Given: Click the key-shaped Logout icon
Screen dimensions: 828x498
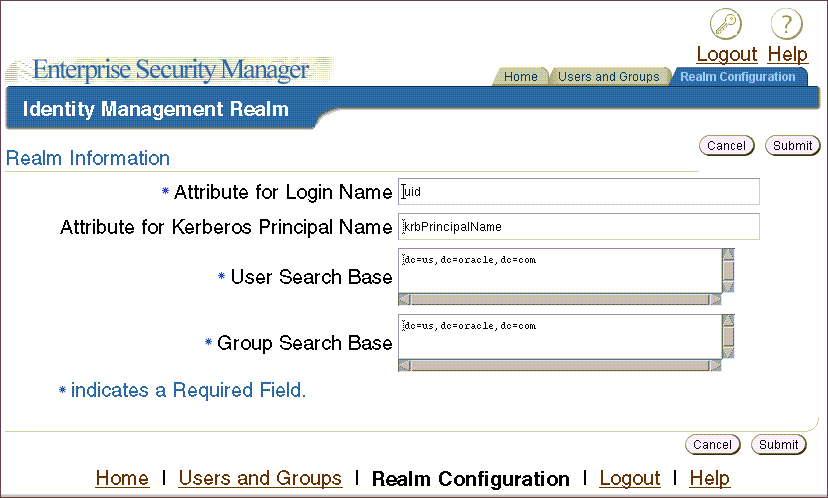Looking at the screenshot, I should [726, 24].
